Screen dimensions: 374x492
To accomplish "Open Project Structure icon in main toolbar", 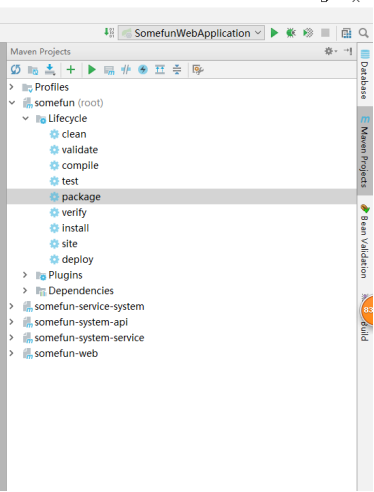I will pos(346,33).
